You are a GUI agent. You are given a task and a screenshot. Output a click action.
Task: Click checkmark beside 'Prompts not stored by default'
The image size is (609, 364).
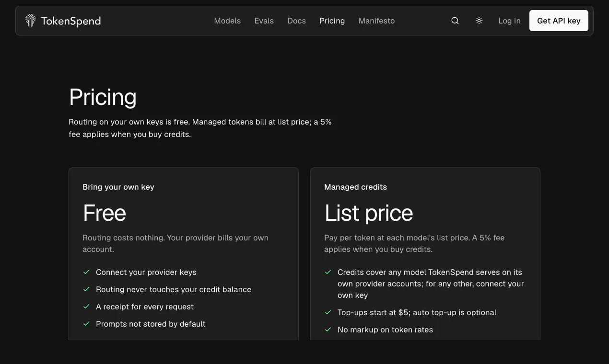tap(86, 324)
